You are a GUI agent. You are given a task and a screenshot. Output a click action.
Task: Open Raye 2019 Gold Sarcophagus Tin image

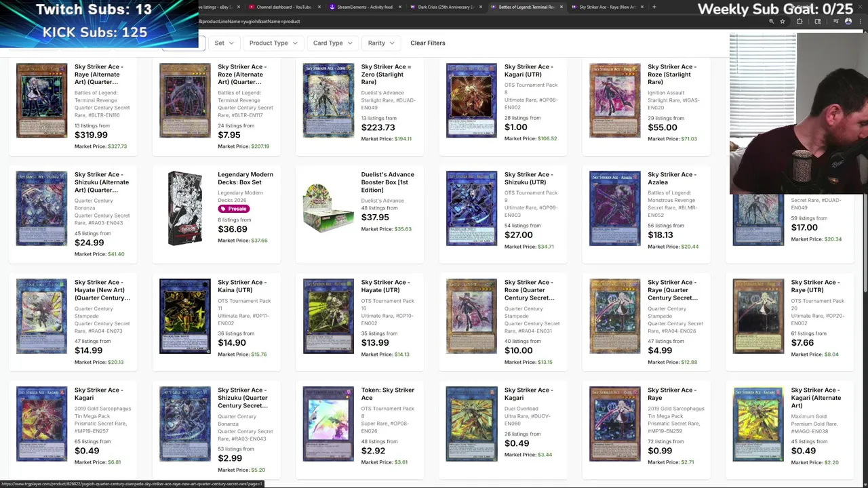[615, 424]
